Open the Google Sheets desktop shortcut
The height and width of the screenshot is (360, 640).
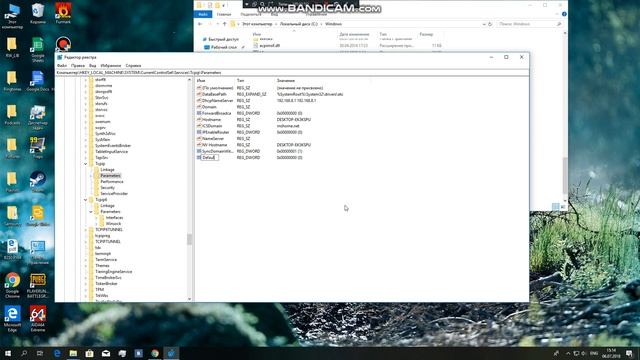coord(38,50)
